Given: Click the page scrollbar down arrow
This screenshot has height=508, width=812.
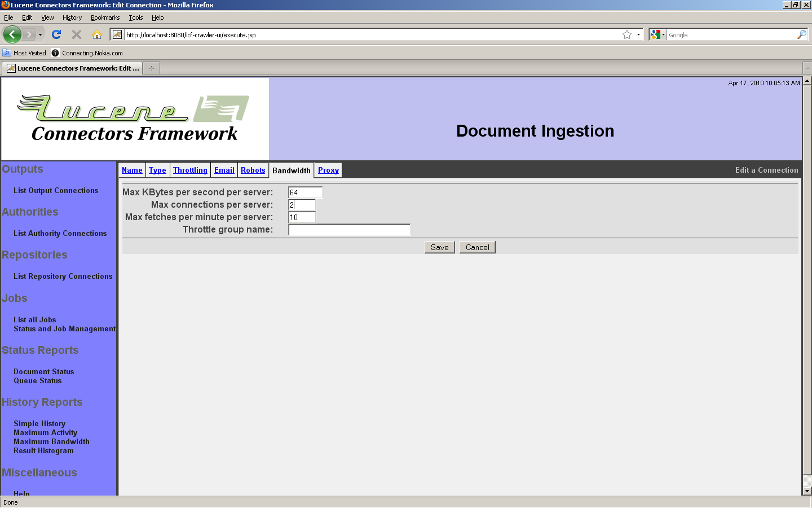Looking at the screenshot, I should pyautogui.click(x=807, y=491).
